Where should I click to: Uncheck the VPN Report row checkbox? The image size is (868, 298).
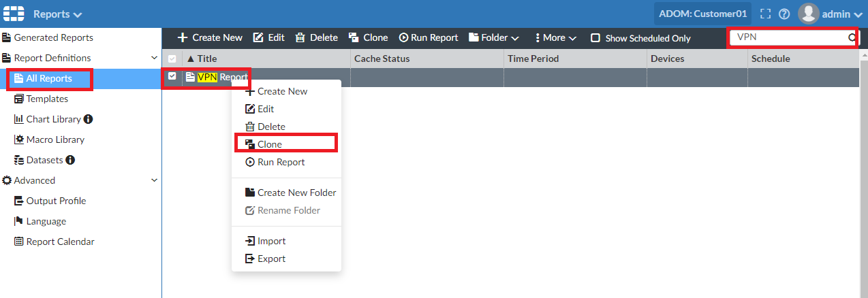tap(172, 76)
